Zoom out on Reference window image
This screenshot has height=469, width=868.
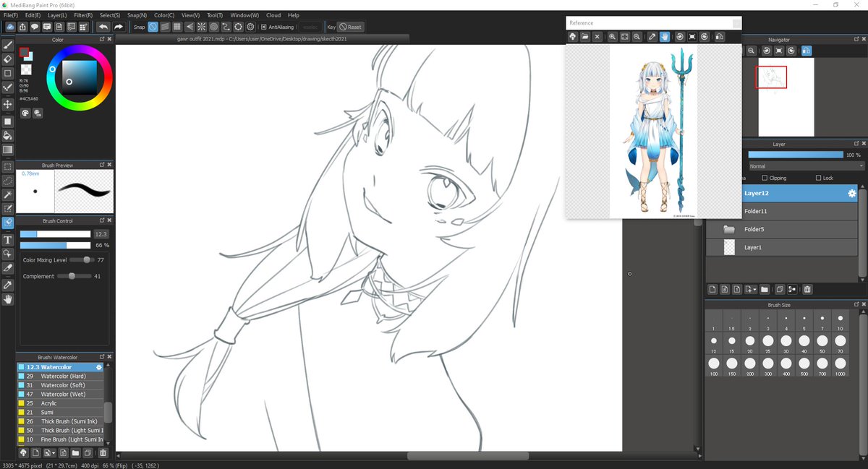pos(637,36)
